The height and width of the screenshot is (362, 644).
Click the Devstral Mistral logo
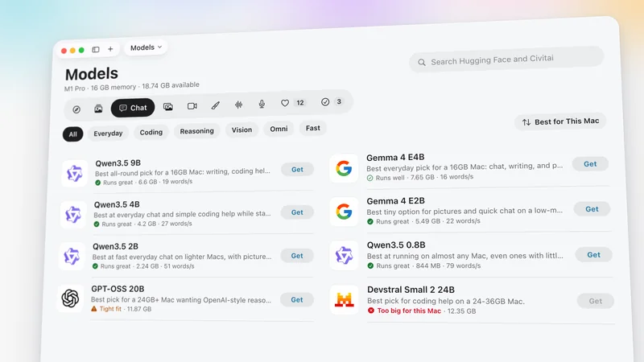coord(345,300)
